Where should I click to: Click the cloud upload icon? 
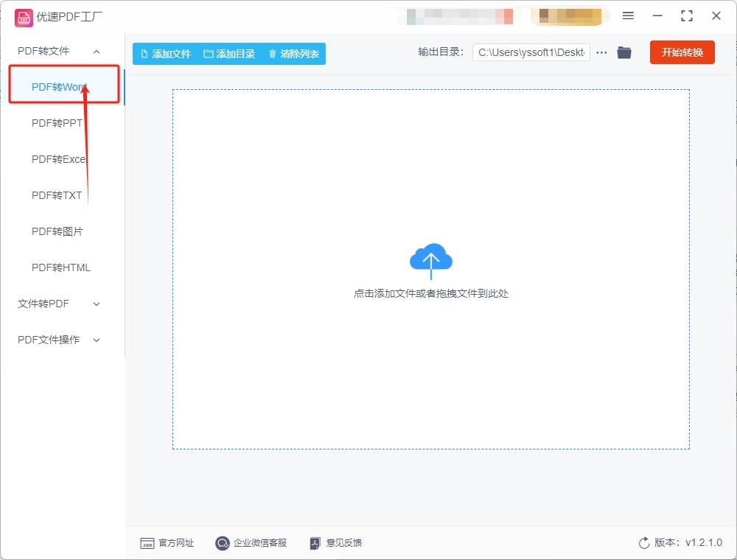click(431, 261)
